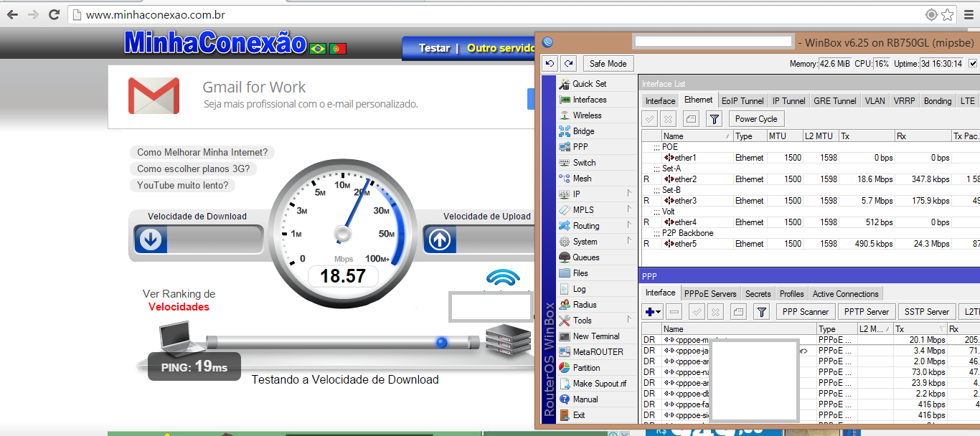Viewport: 980px width, 436px height.
Task: Open the Wireless menu item
Action: coord(587,115)
